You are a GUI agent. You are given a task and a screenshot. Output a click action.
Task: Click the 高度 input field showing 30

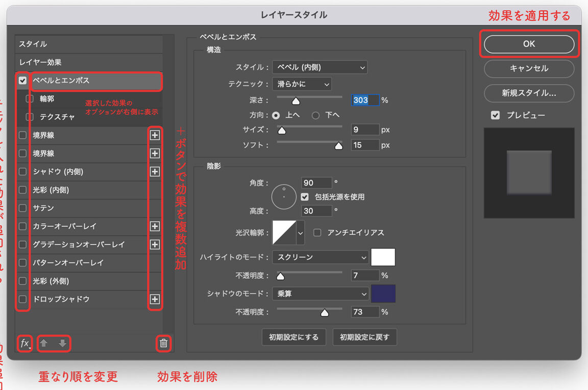tap(316, 211)
